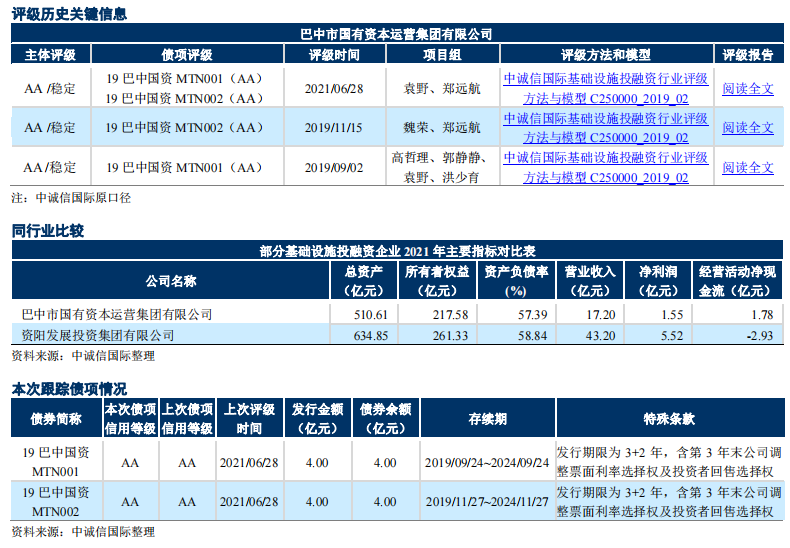Screen dimensions: 790x548
Task: Select the 本次跟踪债项情况 heading
Action: tap(69, 389)
